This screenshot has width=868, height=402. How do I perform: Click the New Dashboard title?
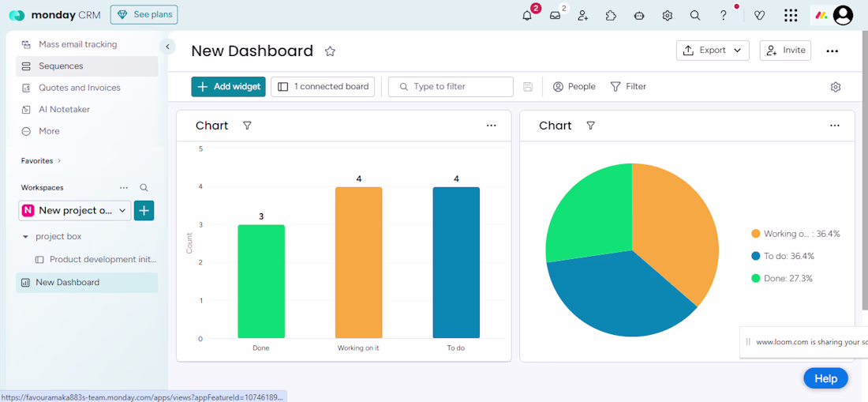pos(252,51)
